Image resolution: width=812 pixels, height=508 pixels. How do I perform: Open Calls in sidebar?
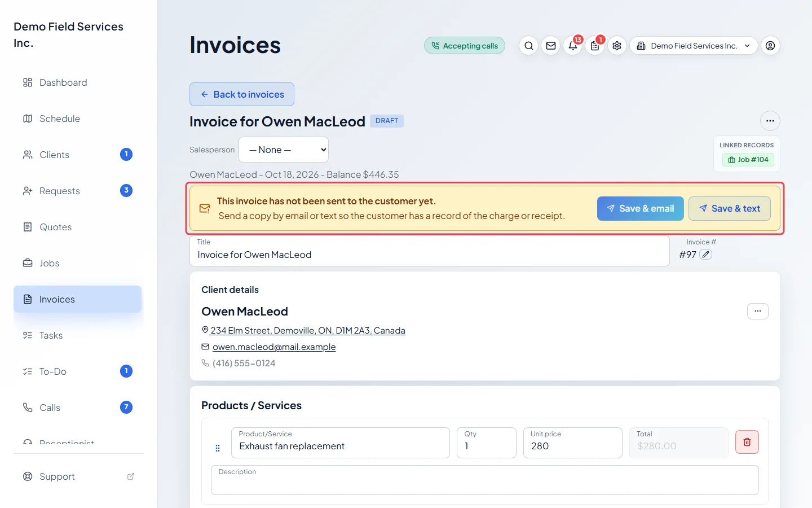point(77,408)
